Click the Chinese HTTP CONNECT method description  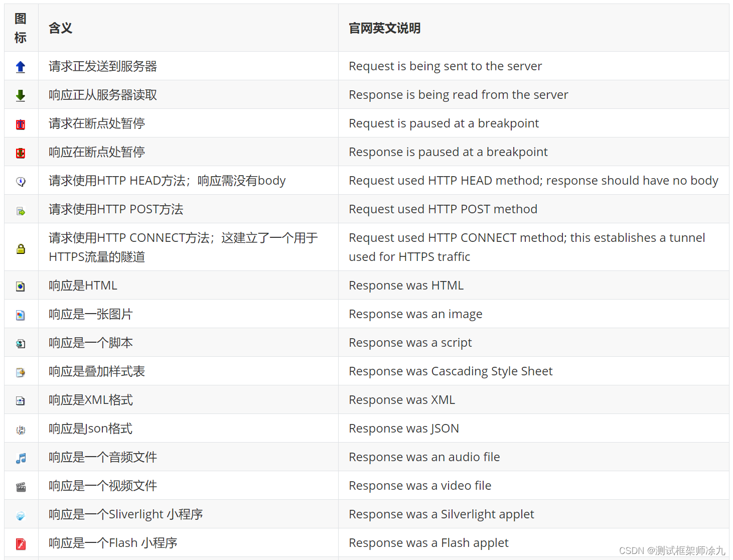[x=184, y=247]
